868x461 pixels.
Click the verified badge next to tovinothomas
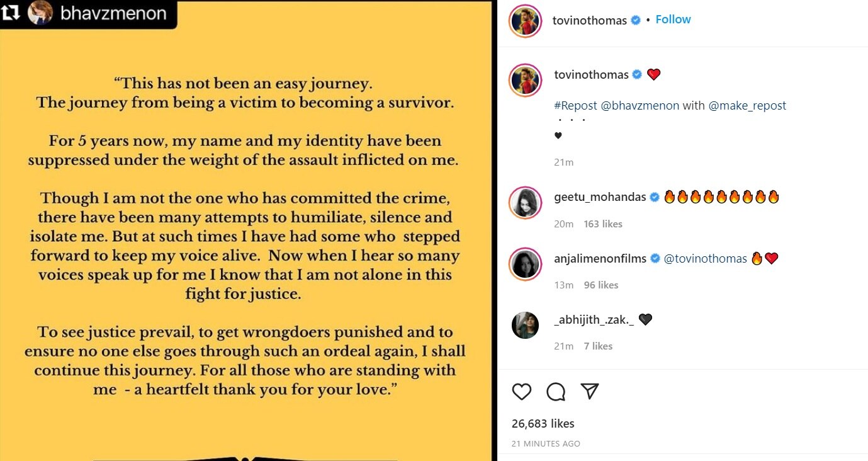pyautogui.click(x=635, y=20)
